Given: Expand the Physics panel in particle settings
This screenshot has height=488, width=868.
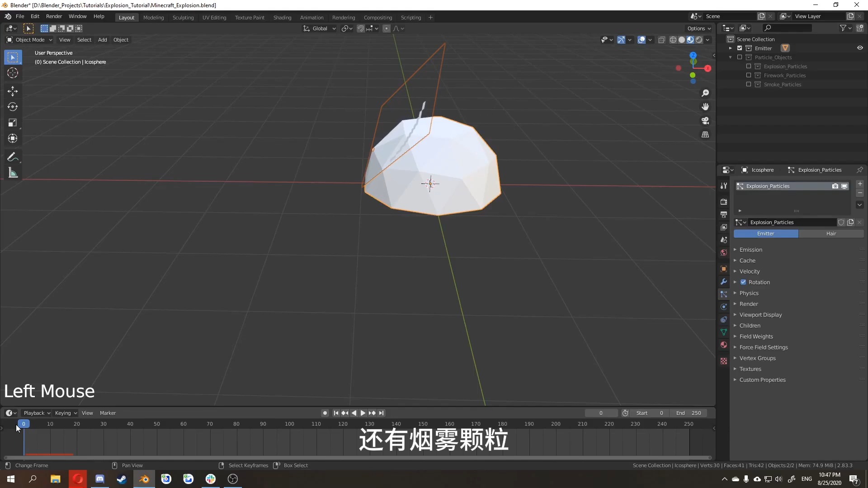Looking at the screenshot, I should coord(748,293).
